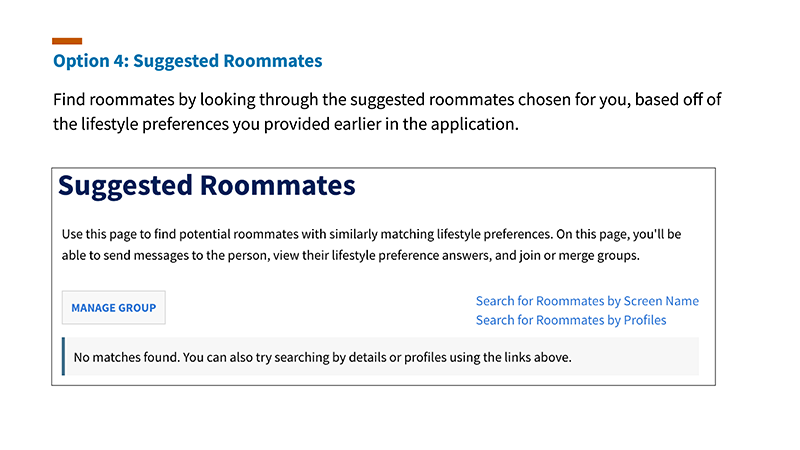
Task: Click line starting "Use this page to find"
Action: [371, 234]
